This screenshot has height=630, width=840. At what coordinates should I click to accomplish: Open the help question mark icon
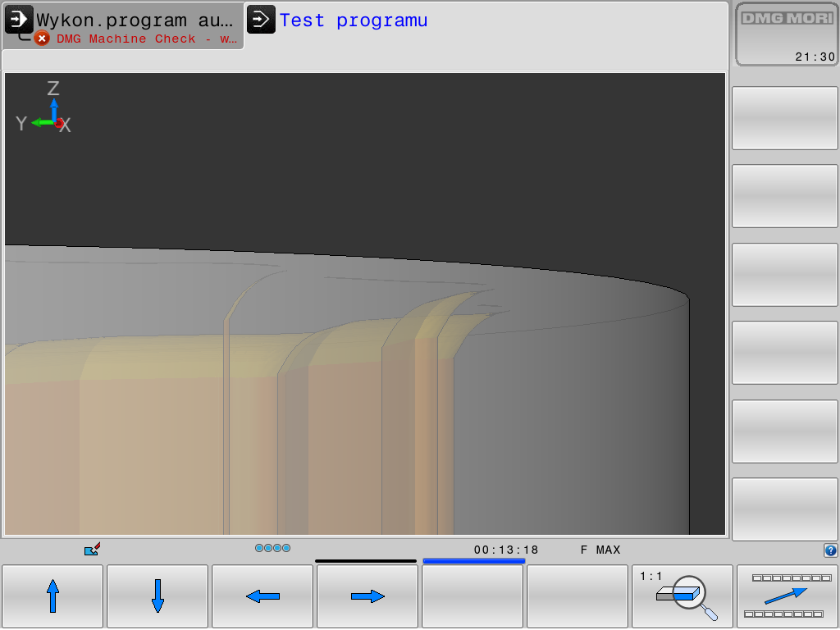click(x=830, y=550)
